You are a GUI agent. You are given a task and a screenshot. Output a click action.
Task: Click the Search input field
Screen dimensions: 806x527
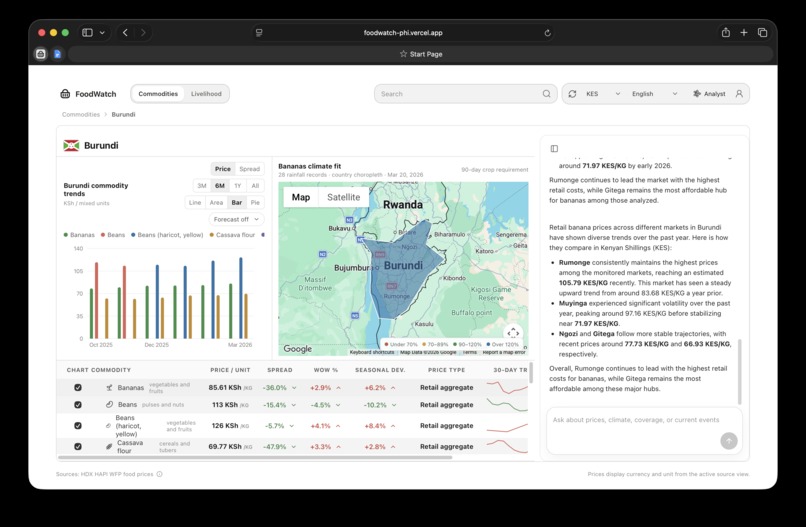465,94
